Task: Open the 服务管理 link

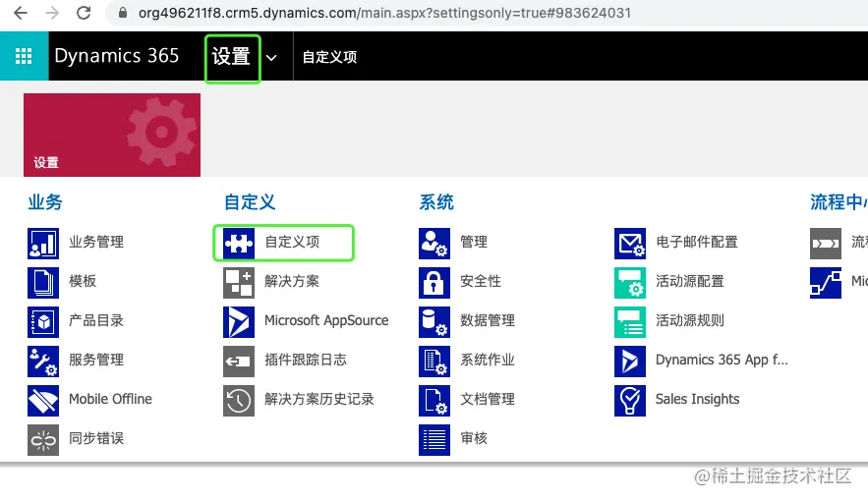Action: (96, 360)
